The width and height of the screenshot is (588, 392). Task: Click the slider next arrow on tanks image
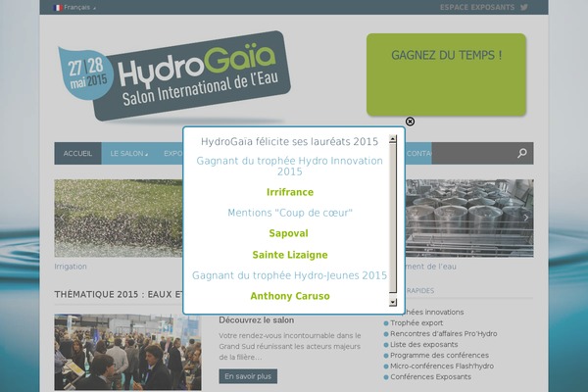(526, 218)
